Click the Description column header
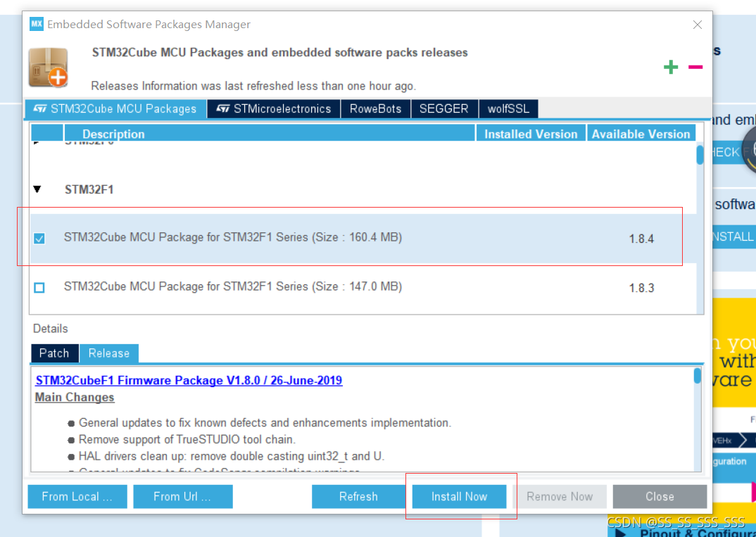This screenshot has height=537, width=756. tap(270, 134)
